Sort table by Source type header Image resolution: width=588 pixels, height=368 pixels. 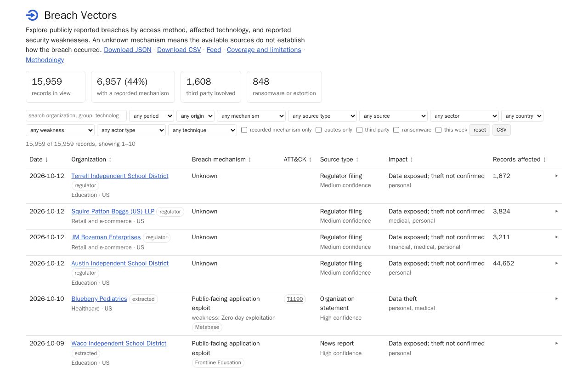339,160
